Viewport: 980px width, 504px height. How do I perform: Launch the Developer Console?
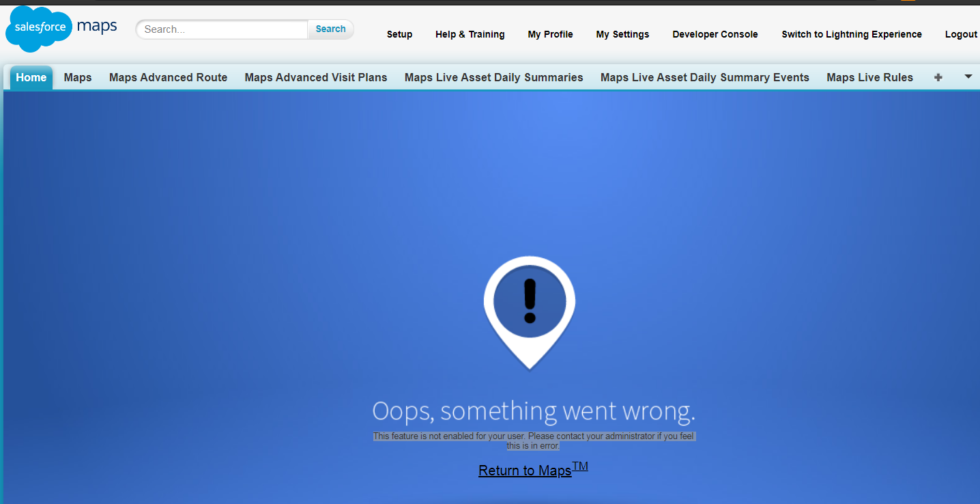tap(715, 34)
